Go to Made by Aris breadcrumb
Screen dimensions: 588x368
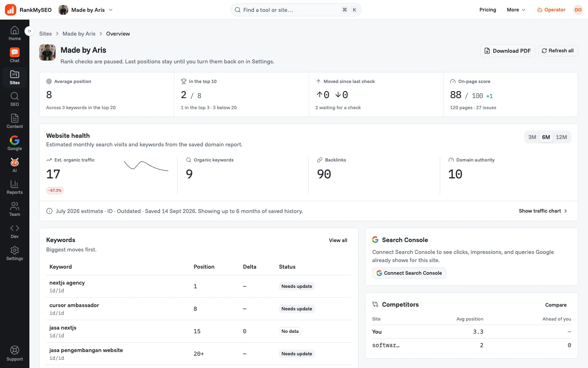[x=79, y=34]
